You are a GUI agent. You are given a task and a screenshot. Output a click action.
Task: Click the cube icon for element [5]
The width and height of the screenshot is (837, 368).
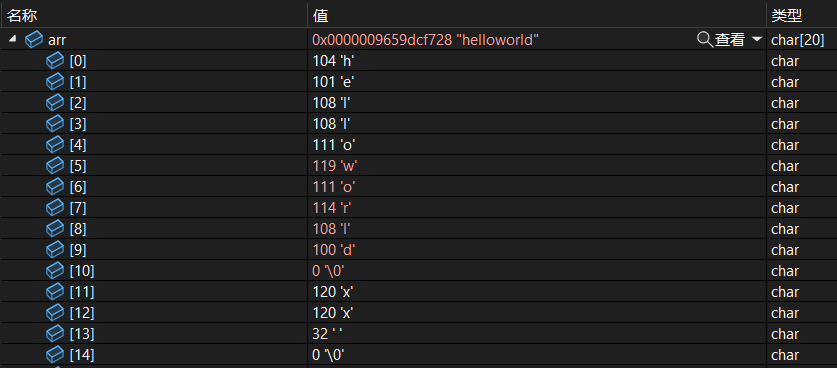click(55, 166)
